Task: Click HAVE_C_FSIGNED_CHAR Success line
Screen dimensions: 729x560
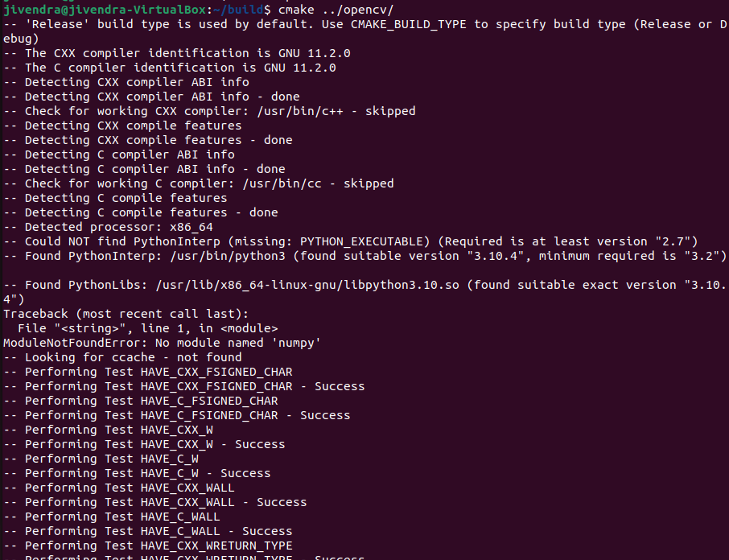Action: pyautogui.click(x=177, y=415)
